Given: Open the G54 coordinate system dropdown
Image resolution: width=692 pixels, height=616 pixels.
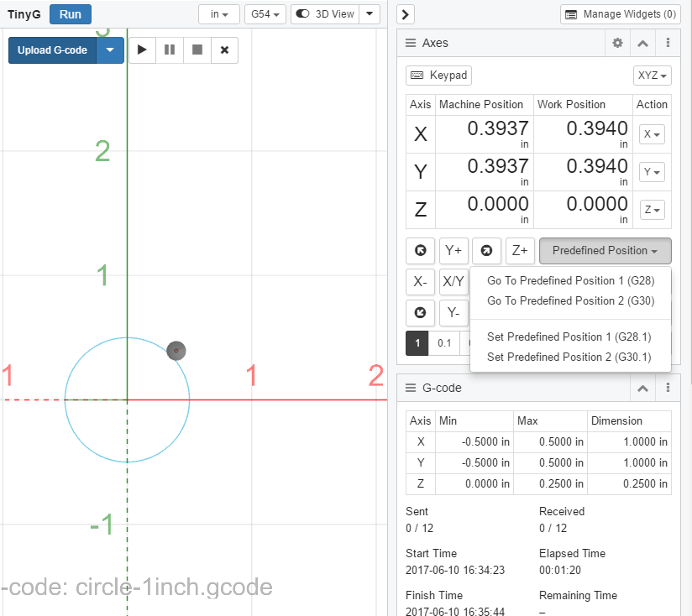Looking at the screenshot, I should point(265,14).
